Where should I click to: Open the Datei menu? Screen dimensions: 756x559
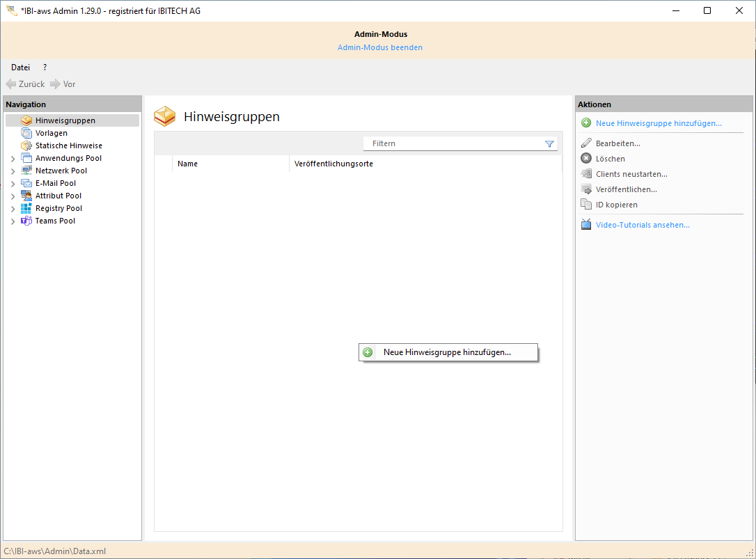(x=20, y=68)
